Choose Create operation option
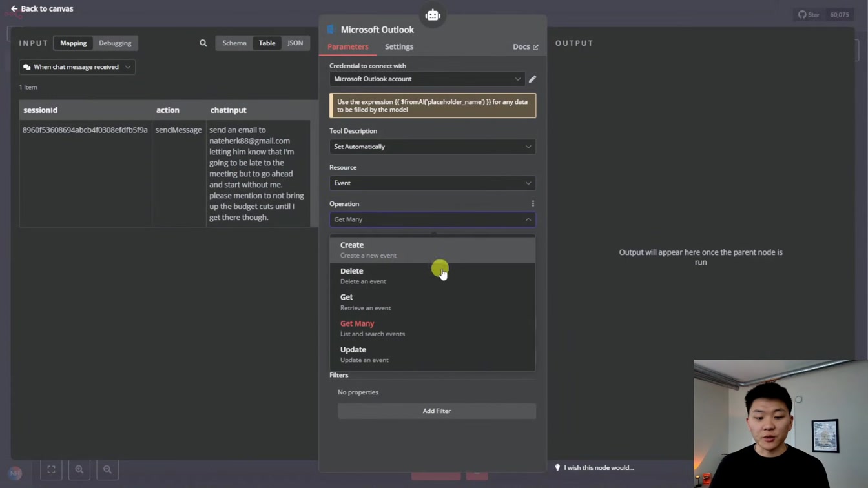Screen dimensions: 868x488 432,250
